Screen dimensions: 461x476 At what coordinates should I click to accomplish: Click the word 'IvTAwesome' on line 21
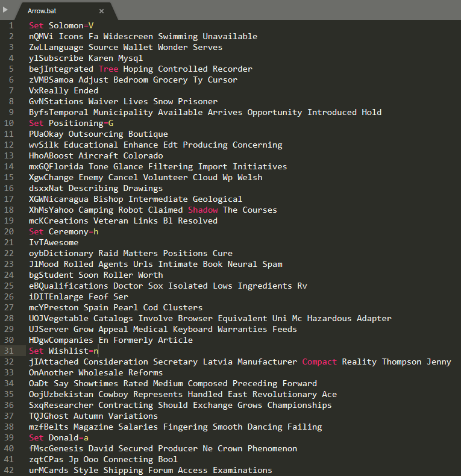tap(54, 242)
